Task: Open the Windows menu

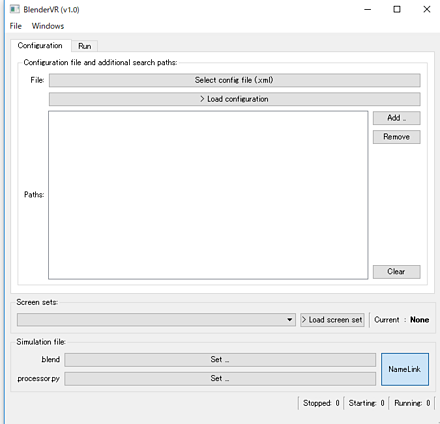Action: click(48, 26)
